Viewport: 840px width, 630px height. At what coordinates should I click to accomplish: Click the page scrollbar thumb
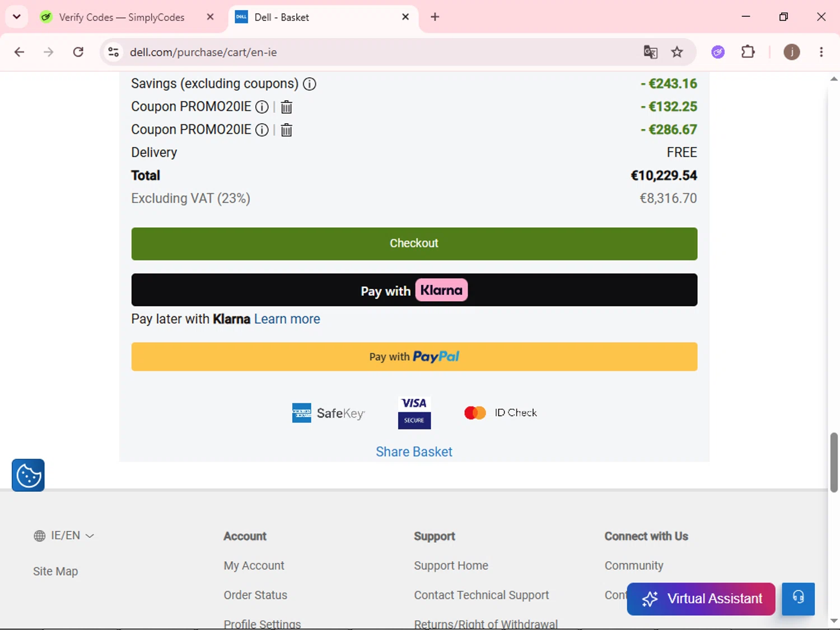[834, 463]
